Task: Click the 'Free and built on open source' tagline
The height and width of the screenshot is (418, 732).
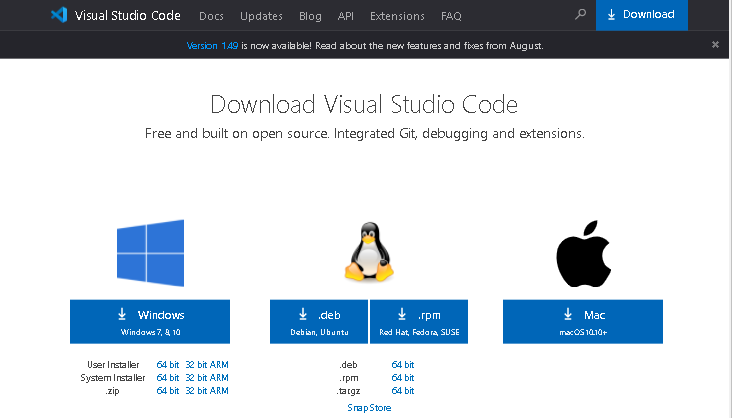Action: [365, 134]
